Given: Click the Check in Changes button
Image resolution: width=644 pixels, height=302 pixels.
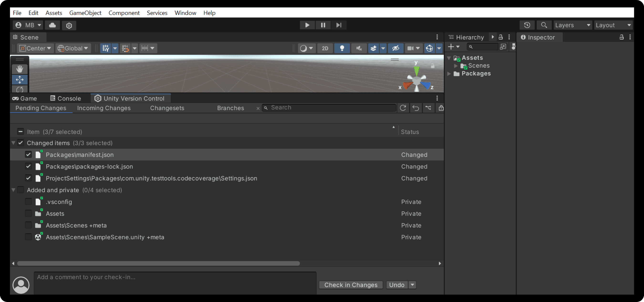Looking at the screenshot, I should (x=351, y=285).
